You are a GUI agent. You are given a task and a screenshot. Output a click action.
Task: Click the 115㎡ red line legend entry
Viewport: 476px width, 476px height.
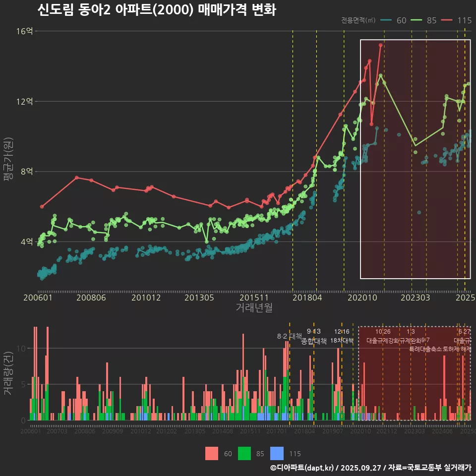point(457,20)
